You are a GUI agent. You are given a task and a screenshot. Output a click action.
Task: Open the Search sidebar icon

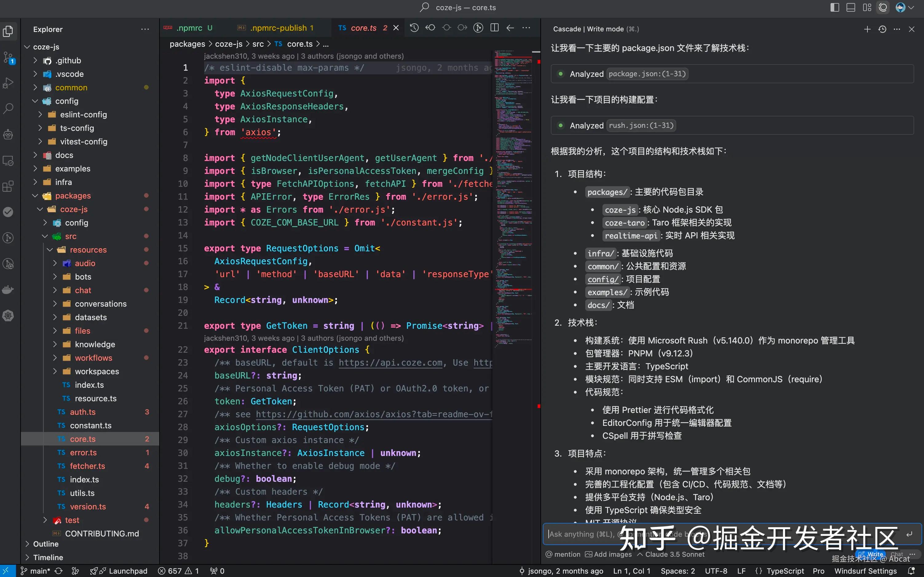pyautogui.click(x=8, y=108)
